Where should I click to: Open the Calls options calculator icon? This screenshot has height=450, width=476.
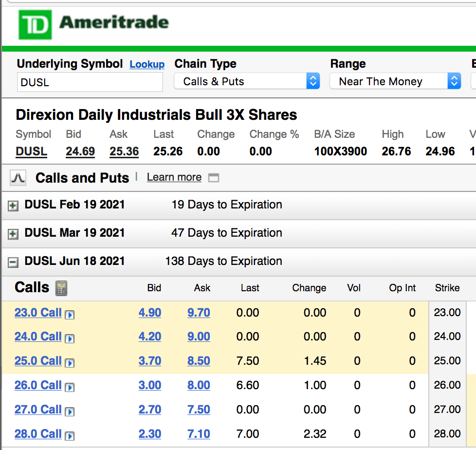(x=61, y=288)
